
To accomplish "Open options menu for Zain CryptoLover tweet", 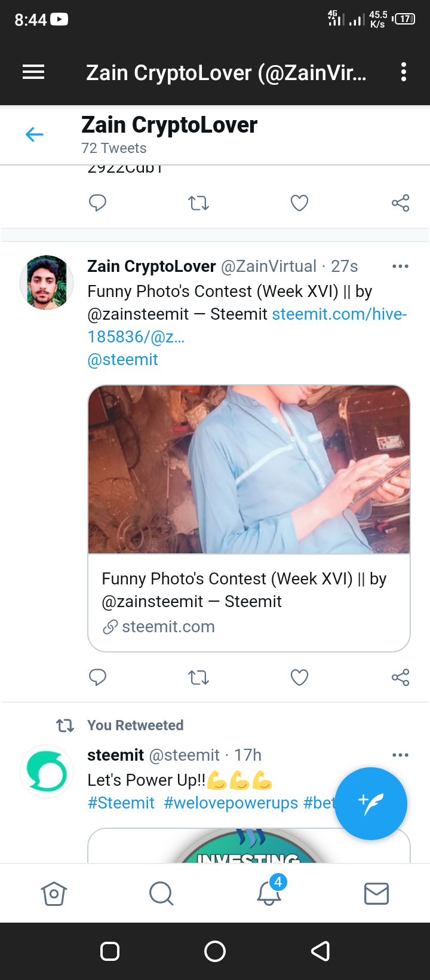I will click(x=400, y=266).
